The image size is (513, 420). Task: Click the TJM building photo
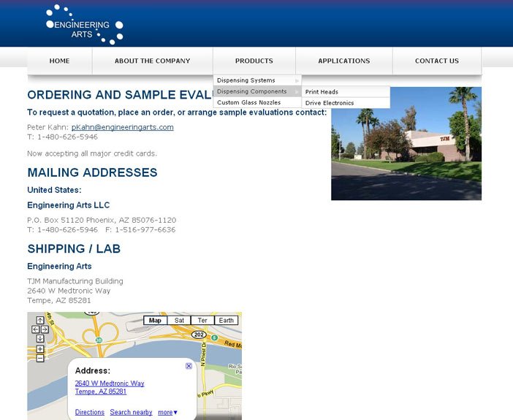[x=406, y=144]
